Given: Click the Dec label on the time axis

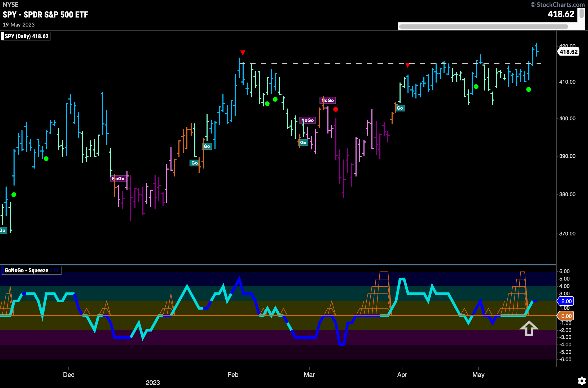Looking at the screenshot, I should tap(69, 375).
